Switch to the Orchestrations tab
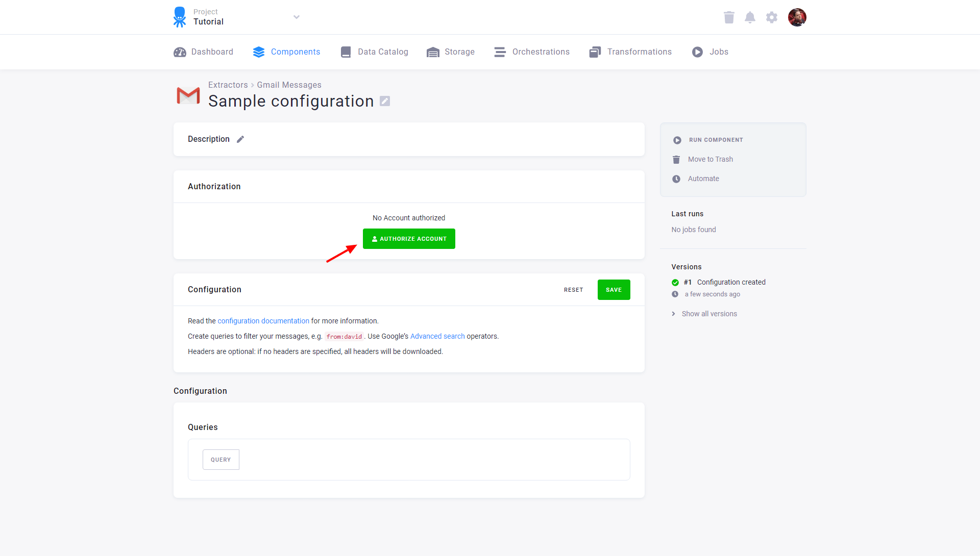 click(532, 52)
